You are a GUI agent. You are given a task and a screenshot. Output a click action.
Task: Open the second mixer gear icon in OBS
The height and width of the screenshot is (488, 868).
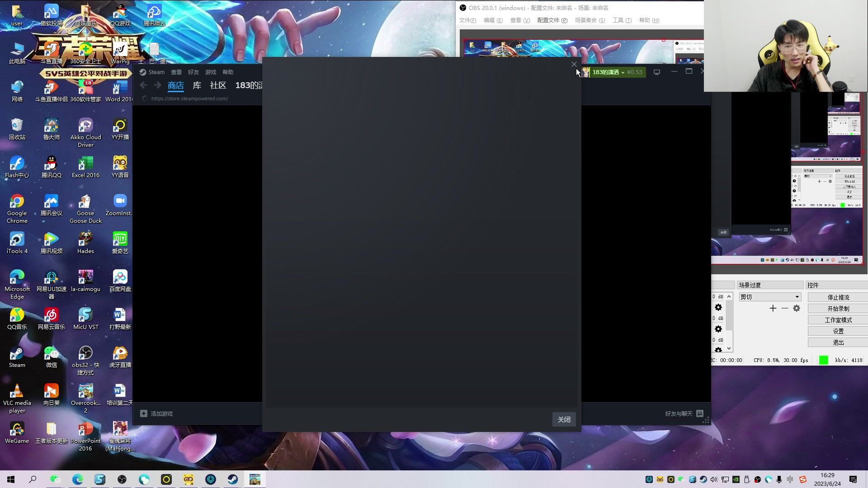pyautogui.click(x=718, y=329)
